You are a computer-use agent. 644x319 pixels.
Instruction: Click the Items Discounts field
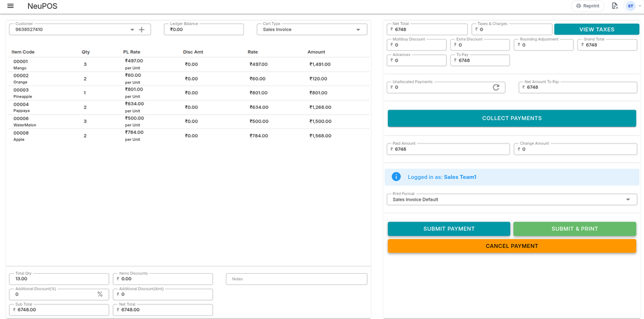163,279
